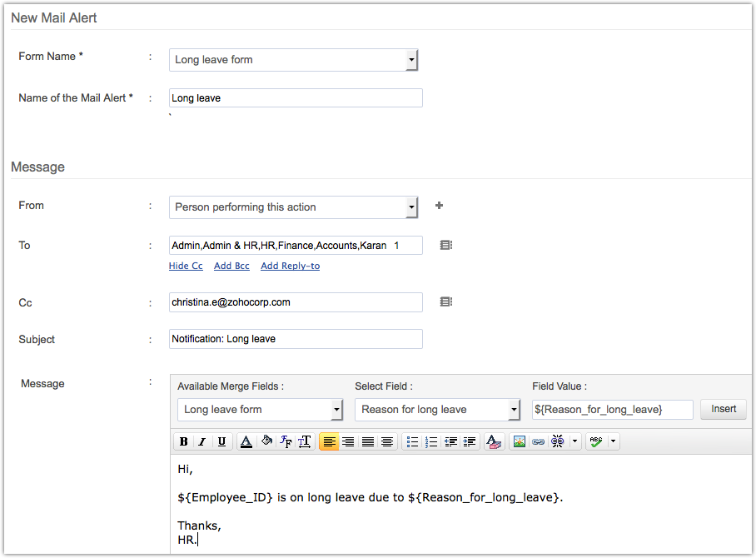Click the insert hyperlink icon

coord(538,442)
